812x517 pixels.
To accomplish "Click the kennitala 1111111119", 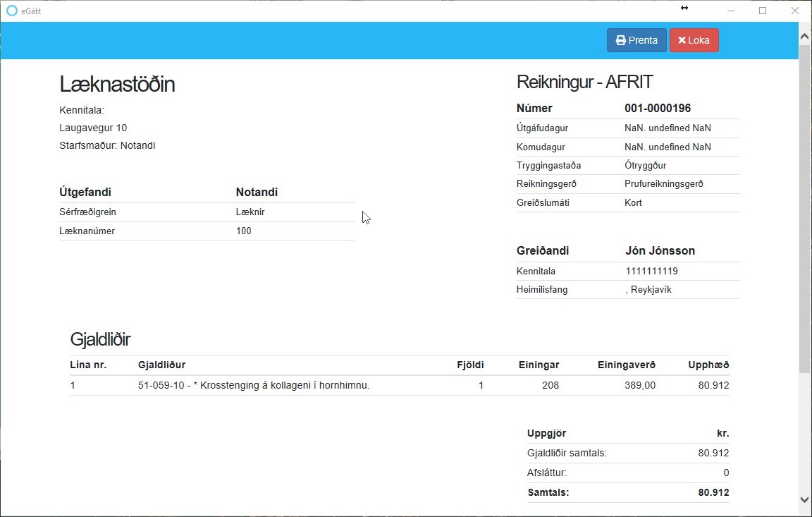I will click(651, 271).
